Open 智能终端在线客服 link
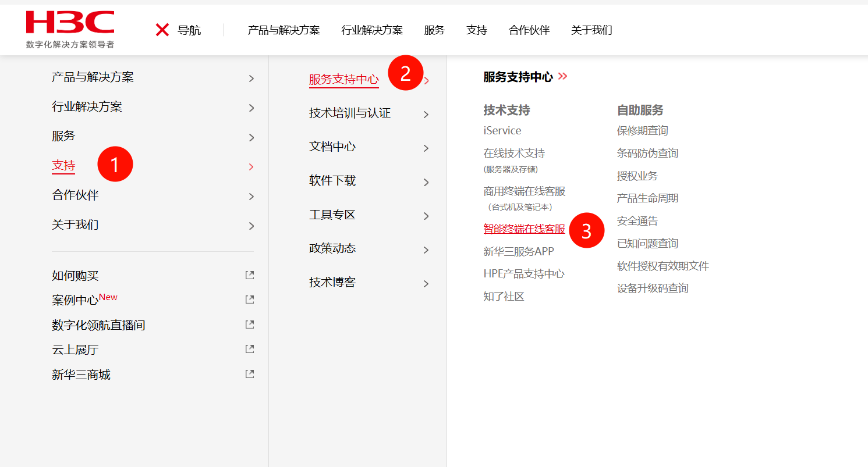 525,229
